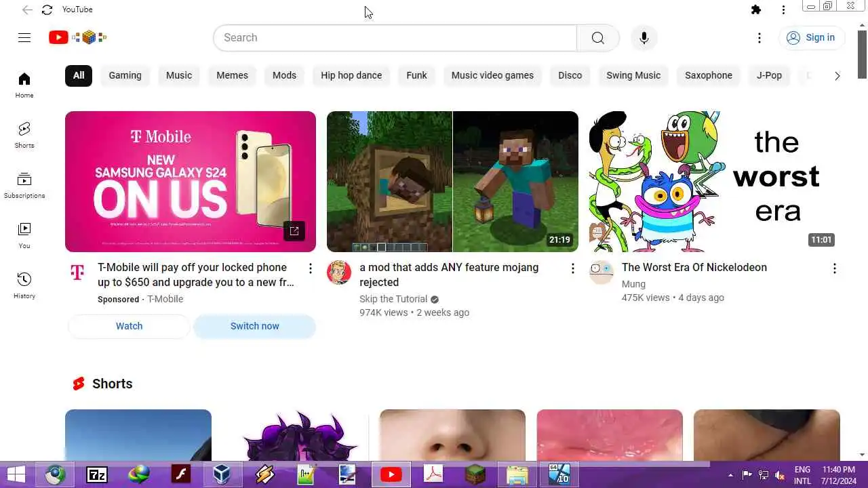Show hidden system tray icons
Viewport: 868px width, 488px height.
[x=730, y=475]
